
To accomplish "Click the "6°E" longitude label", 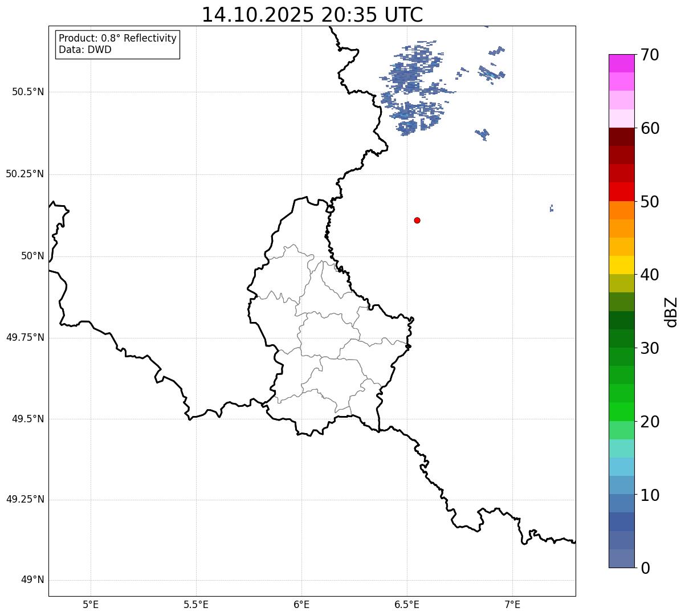I will 301,605.
